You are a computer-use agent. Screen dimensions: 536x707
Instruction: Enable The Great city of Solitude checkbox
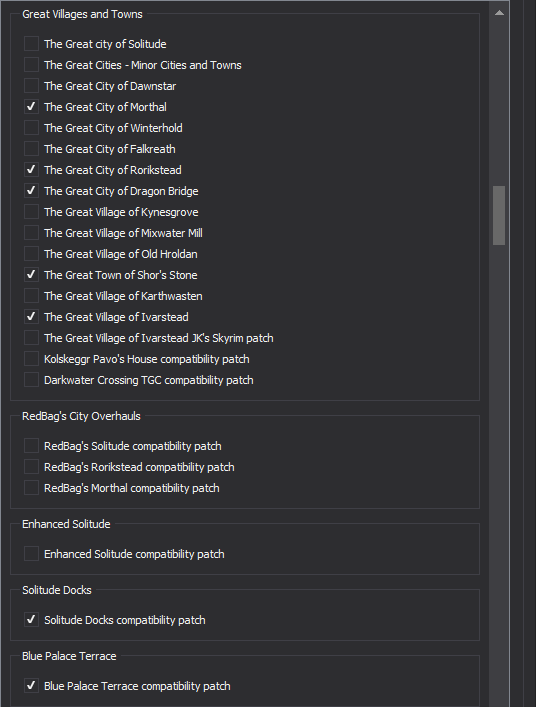pyautogui.click(x=31, y=44)
